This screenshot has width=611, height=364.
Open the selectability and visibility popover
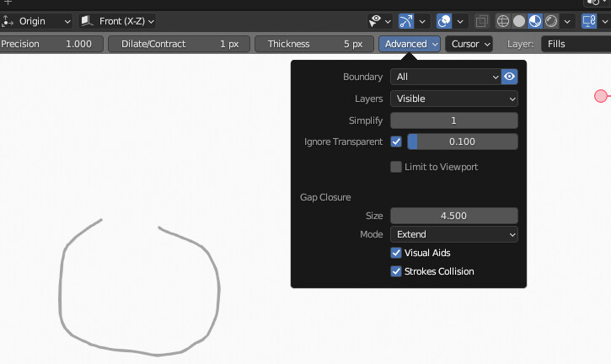pyautogui.click(x=380, y=21)
